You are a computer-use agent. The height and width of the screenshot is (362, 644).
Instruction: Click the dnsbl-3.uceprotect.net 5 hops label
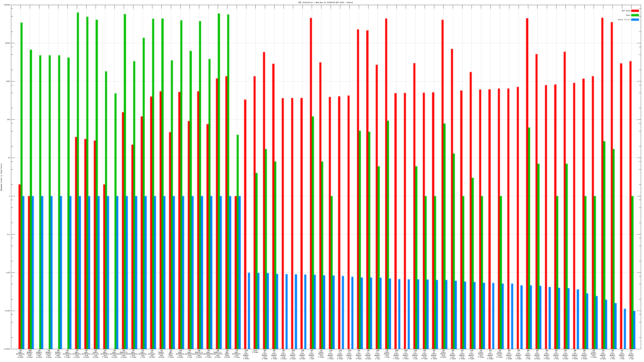click(124, 354)
